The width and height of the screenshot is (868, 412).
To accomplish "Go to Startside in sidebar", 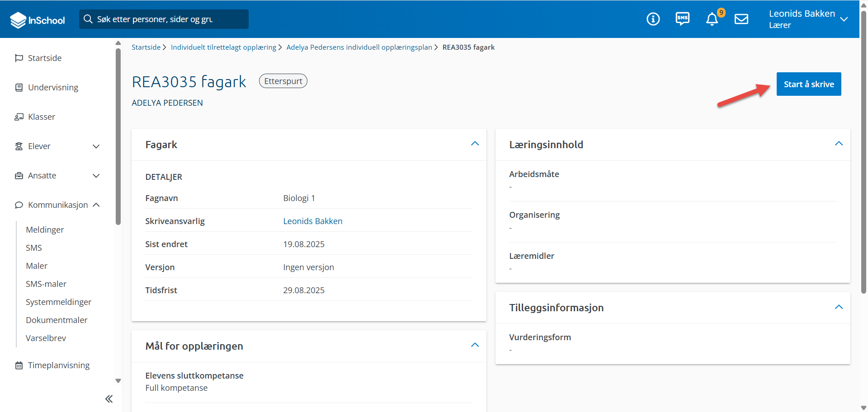I will pos(45,58).
